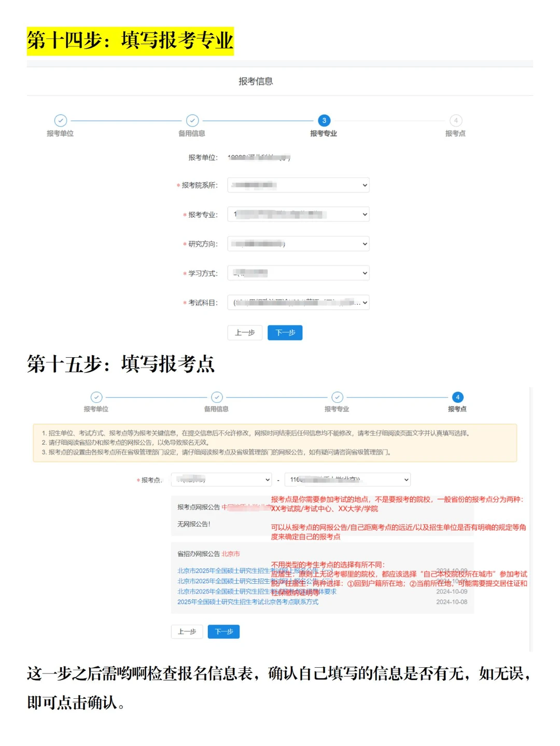Click the scrollbar on the 报考点 panel
The height and width of the screenshot is (746, 560).
click(529, 518)
